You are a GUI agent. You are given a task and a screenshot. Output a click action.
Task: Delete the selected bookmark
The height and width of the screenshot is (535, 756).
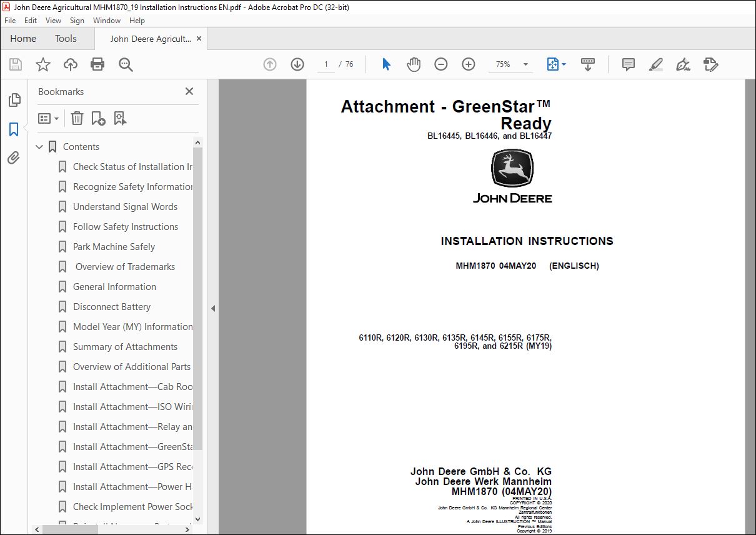[77, 118]
